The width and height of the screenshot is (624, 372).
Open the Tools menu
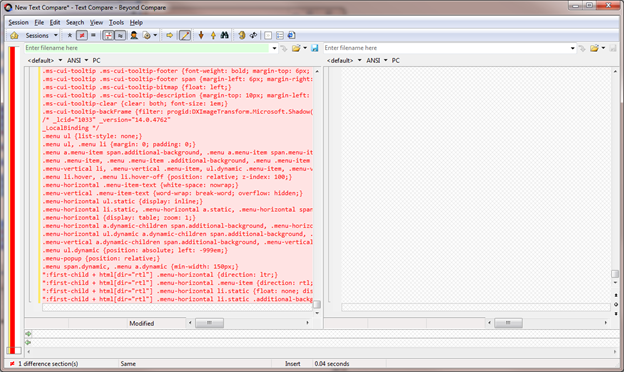116,22
